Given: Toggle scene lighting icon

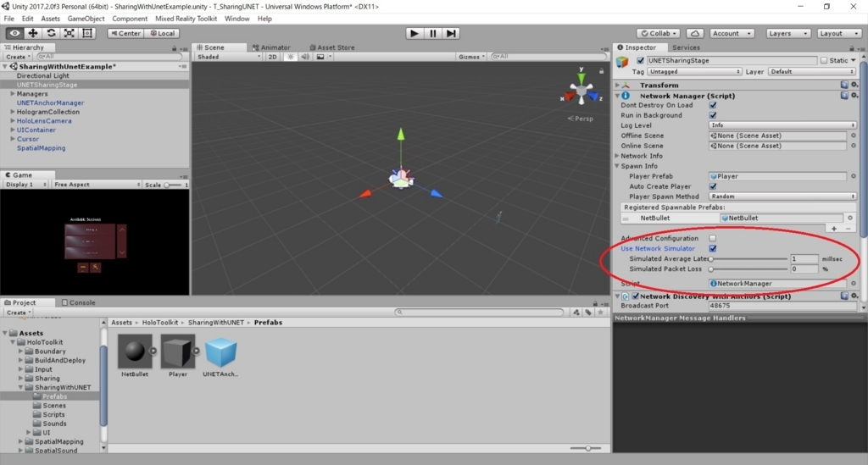Looking at the screenshot, I should pos(290,57).
